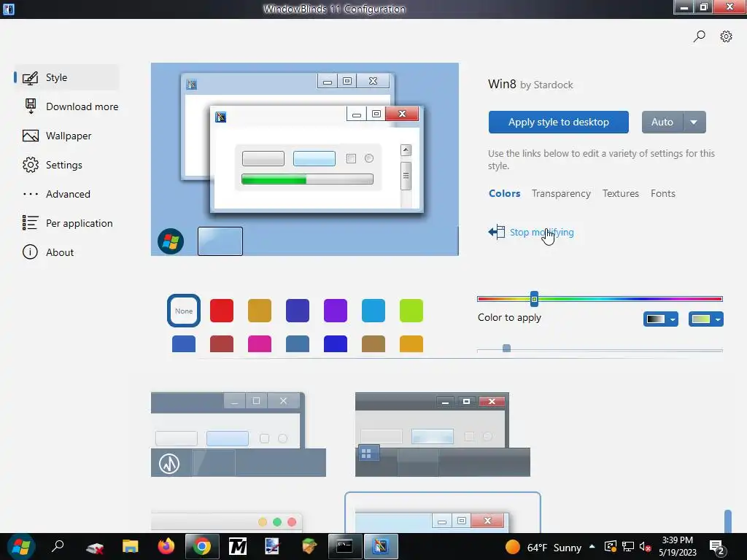Image resolution: width=747 pixels, height=560 pixels.
Task: Switch to the Textures tab
Action: pyautogui.click(x=620, y=193)
